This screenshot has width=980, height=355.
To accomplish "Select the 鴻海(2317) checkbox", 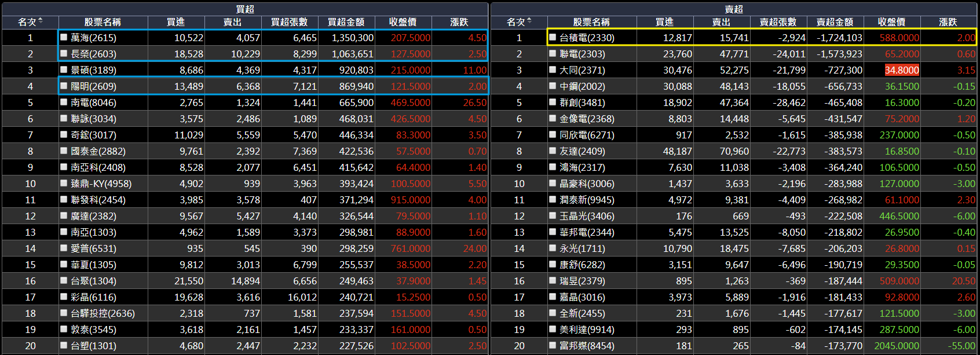I will click(553, 167).
